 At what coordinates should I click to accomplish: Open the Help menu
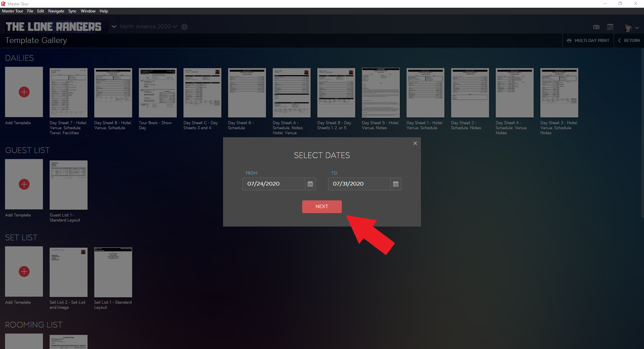tap(104, 11)
